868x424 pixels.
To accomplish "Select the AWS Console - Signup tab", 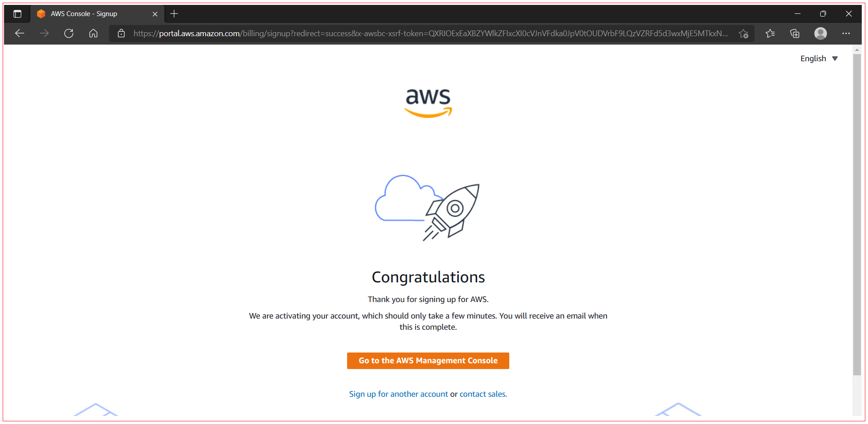I will (89, 13).
